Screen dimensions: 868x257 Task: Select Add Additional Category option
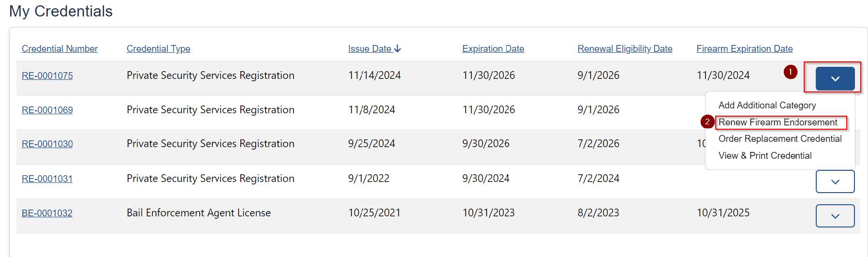(x=767, y=105)
